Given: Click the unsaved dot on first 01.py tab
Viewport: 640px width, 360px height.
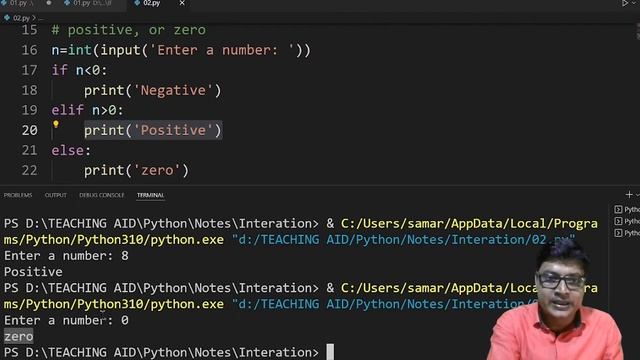Looking at the screenshot, I should (49, 3).
